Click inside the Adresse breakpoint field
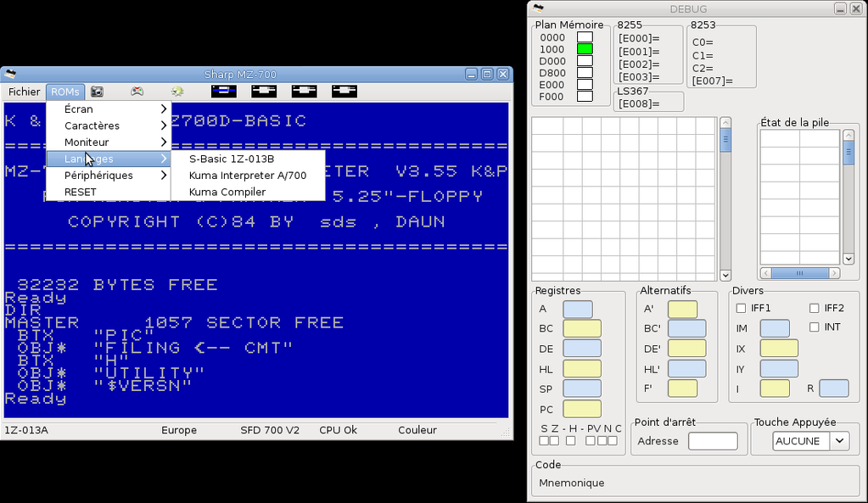The image size is (868, 503). click(x=713, y=441)
